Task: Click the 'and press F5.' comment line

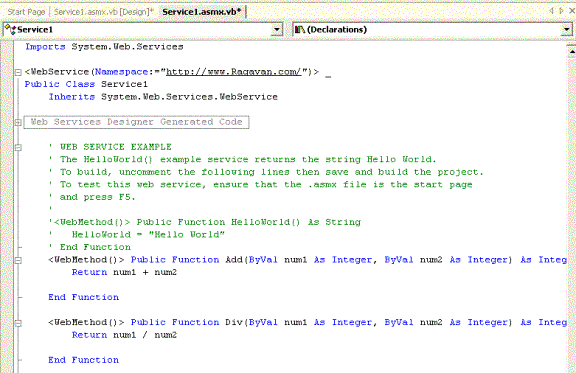Action: 92,197
